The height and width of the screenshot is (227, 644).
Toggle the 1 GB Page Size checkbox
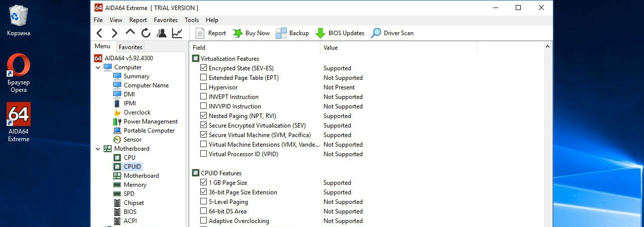point(204,183)
